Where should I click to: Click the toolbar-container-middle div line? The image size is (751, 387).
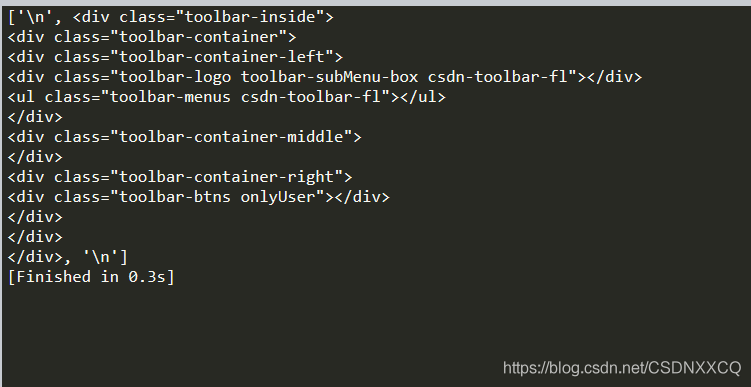(184, 137)
